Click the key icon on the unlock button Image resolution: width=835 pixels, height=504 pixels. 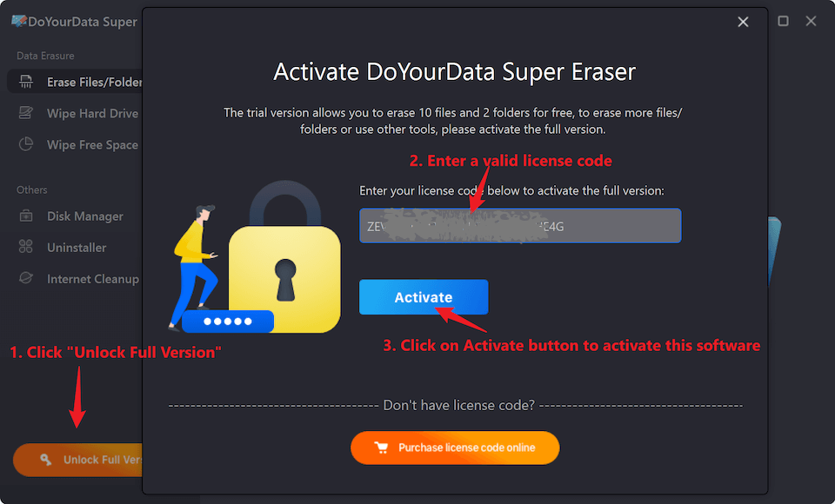[x=45, y=460]
